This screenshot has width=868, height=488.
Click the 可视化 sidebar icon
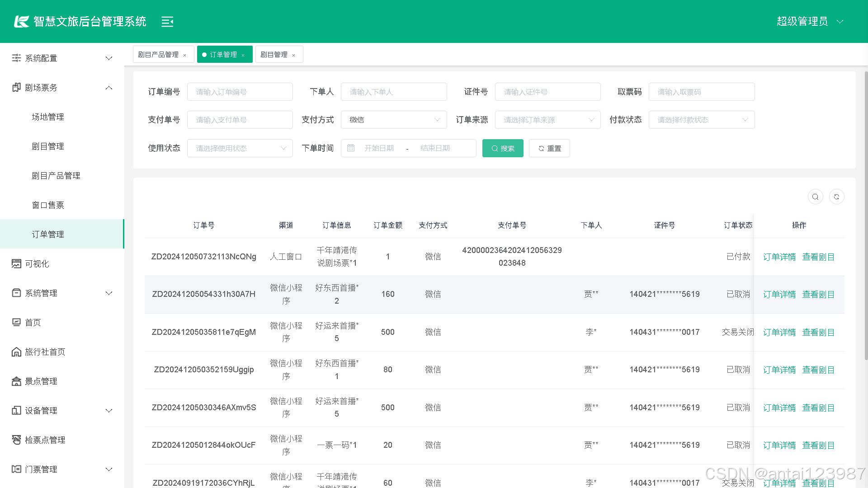coord(16,264)
